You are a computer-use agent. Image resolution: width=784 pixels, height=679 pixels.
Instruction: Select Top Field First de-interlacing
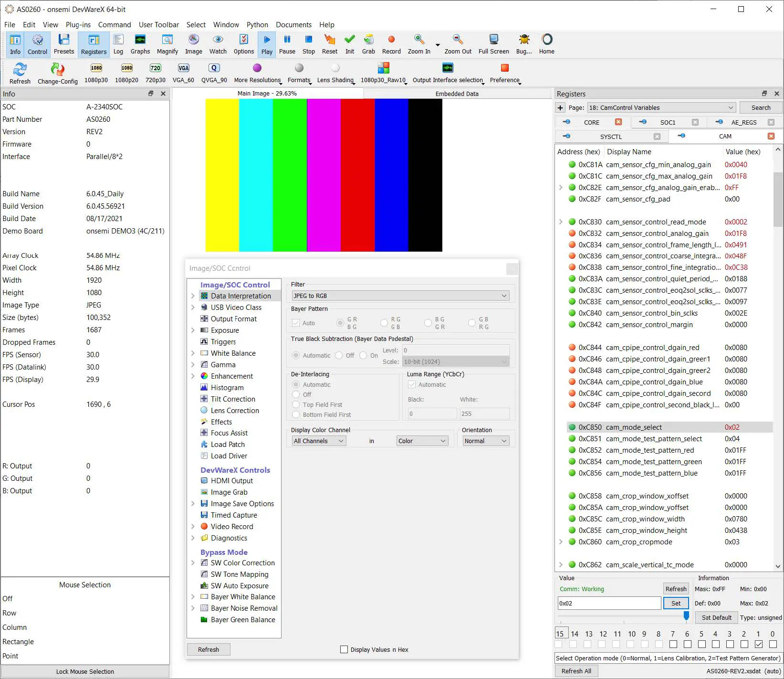(x=296, y=404)
